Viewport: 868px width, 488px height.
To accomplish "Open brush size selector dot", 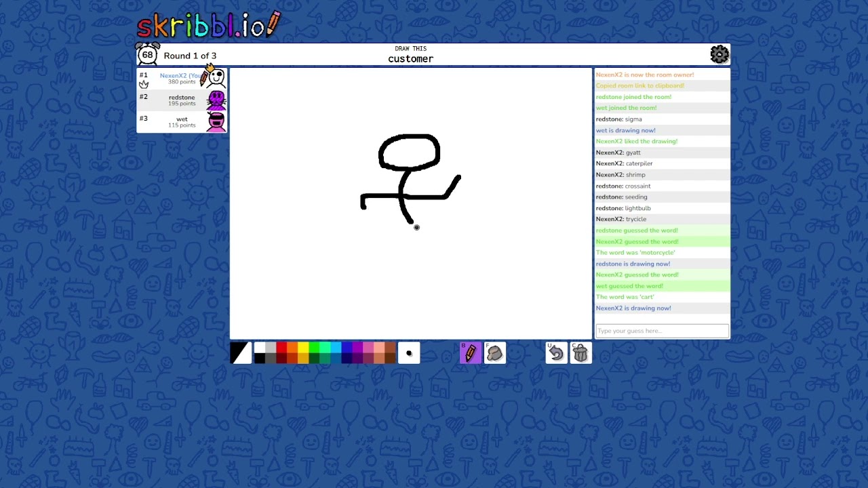I will coord(409,352).
